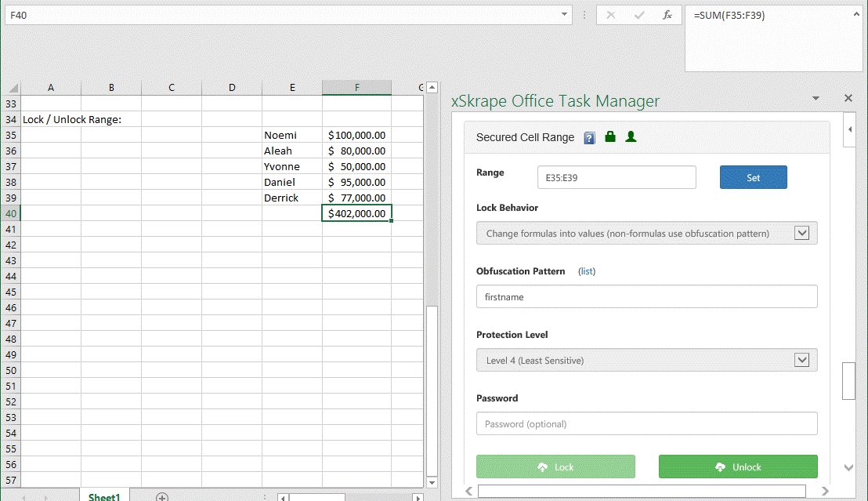Add a new sheet with plus icon

(x=161, y=497)
